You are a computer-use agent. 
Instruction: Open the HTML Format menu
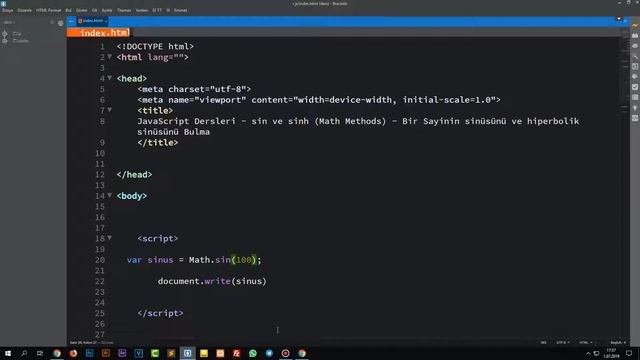(48, 10)
